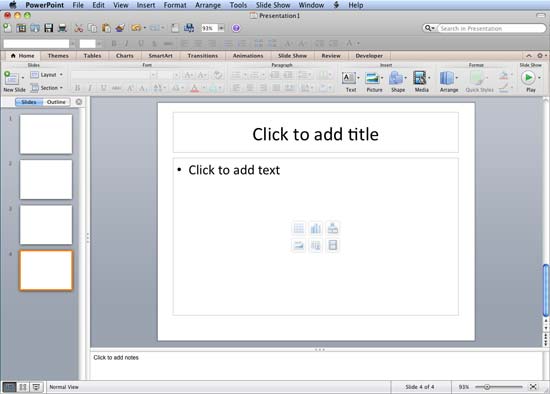Expand the Shape dropdown arrow
Image resolution: width=550 pixels, height=394 pixels.
point(405,78)
